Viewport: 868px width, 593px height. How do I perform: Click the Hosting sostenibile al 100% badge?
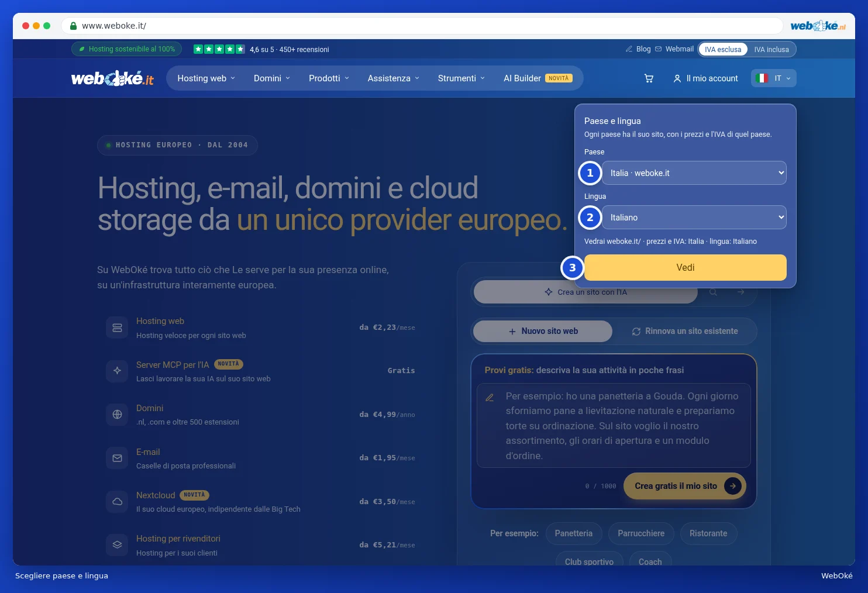pyautogui.click(x=127, y=49)
